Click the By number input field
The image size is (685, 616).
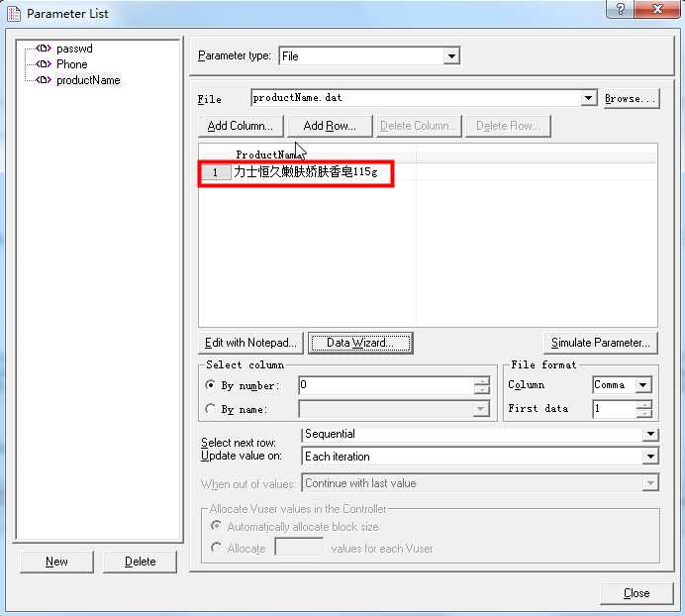(x=386, y=385)
